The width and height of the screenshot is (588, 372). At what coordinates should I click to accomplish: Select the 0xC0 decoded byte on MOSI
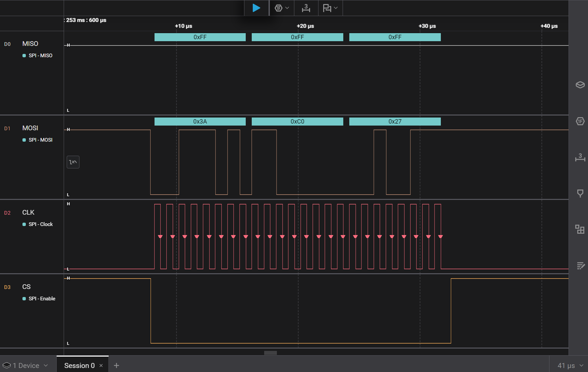pos(297,122)
